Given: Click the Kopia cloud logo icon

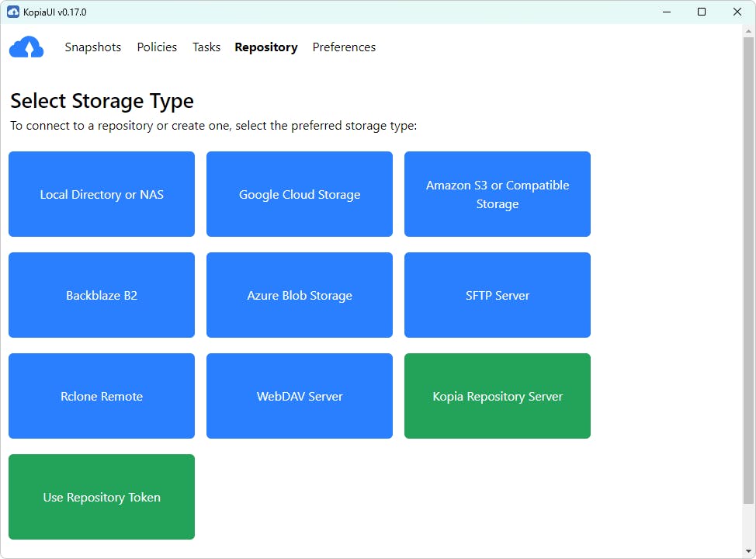Looking at the screenshot, I should tap(26, 47).
